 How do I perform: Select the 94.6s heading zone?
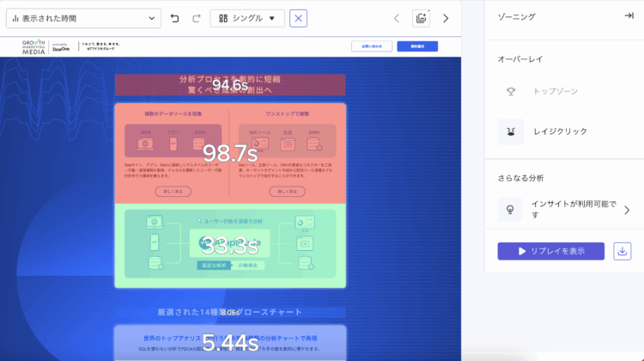(229, 84)
